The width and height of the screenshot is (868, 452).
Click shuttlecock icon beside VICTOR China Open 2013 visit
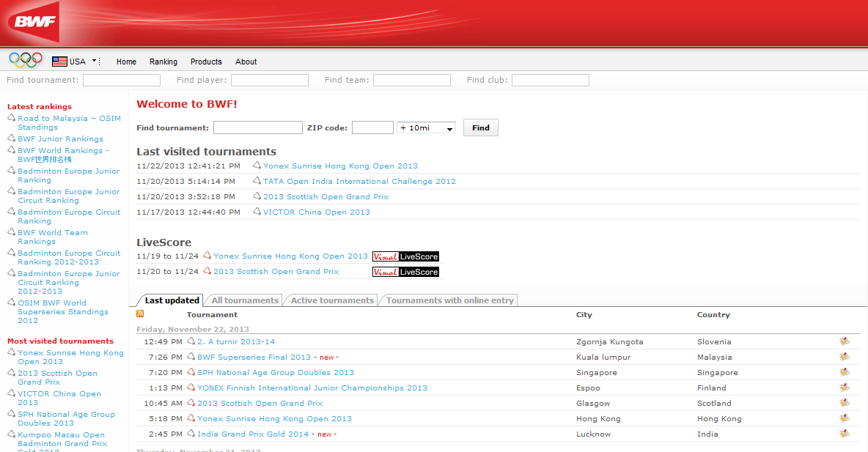point(257,211)
